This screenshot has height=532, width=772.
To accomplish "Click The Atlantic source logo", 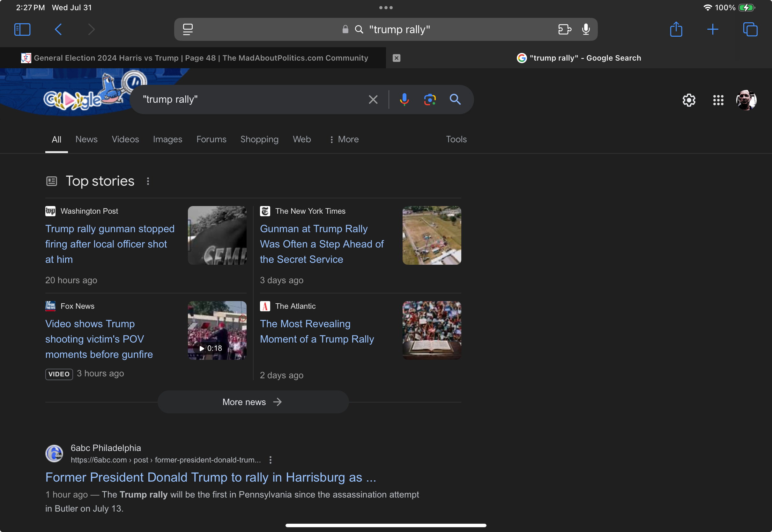I will tap(265, 306).
